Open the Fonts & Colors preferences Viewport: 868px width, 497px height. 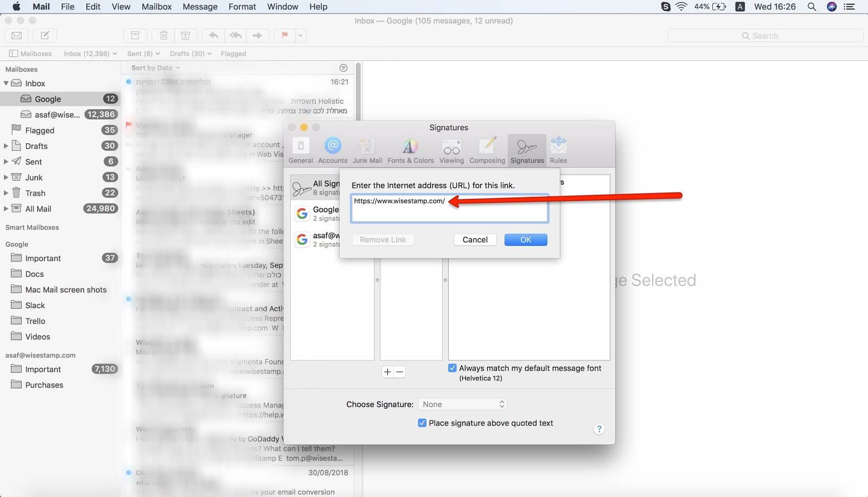point(410,150)
